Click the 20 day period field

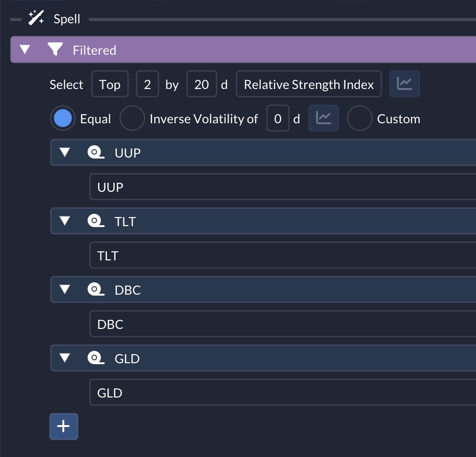201,84
